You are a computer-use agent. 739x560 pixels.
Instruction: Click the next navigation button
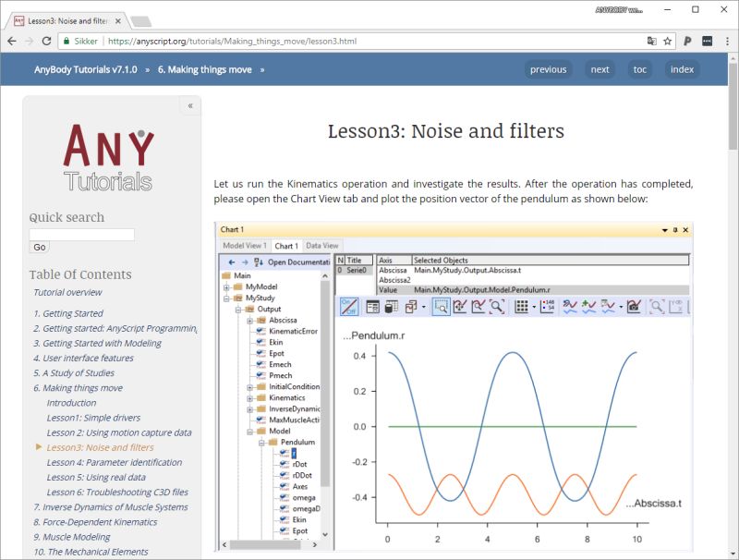click(600, 69)
